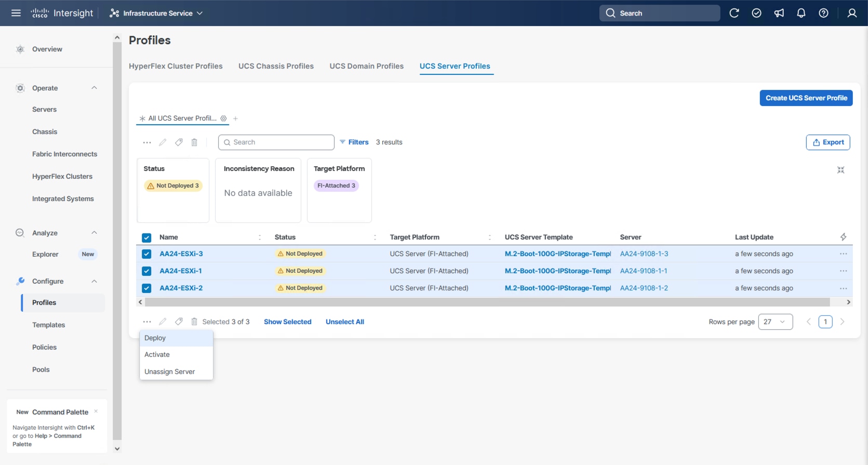Open the hamburger navigation menu
This screenshot has width=868, height=465.
pyautogui.click(x=16, y=13)
